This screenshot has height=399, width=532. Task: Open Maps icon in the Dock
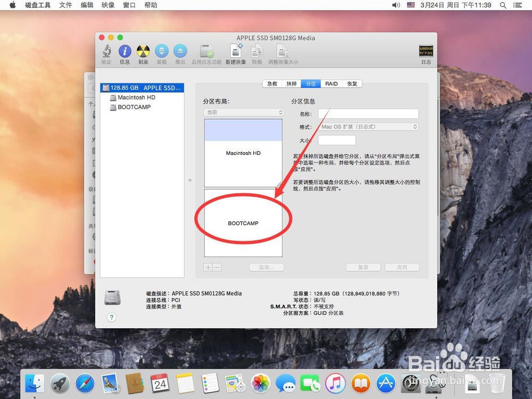tap(235, 384)
